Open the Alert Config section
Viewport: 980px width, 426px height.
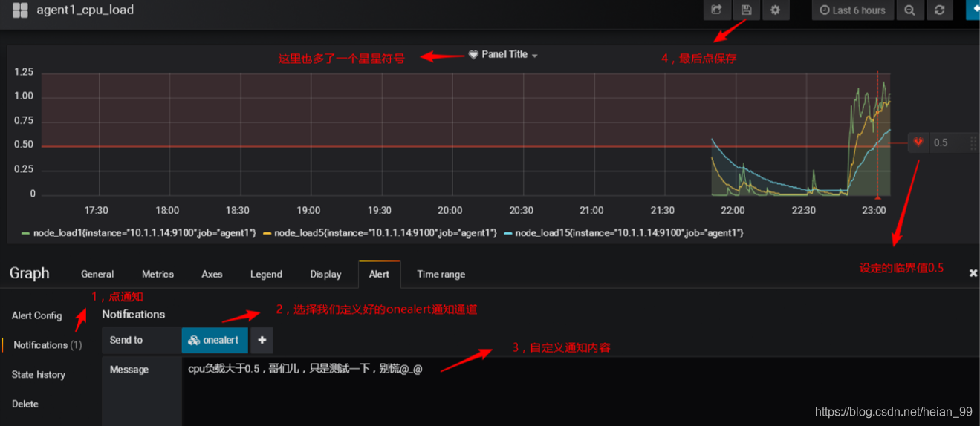tap(36, 315)
